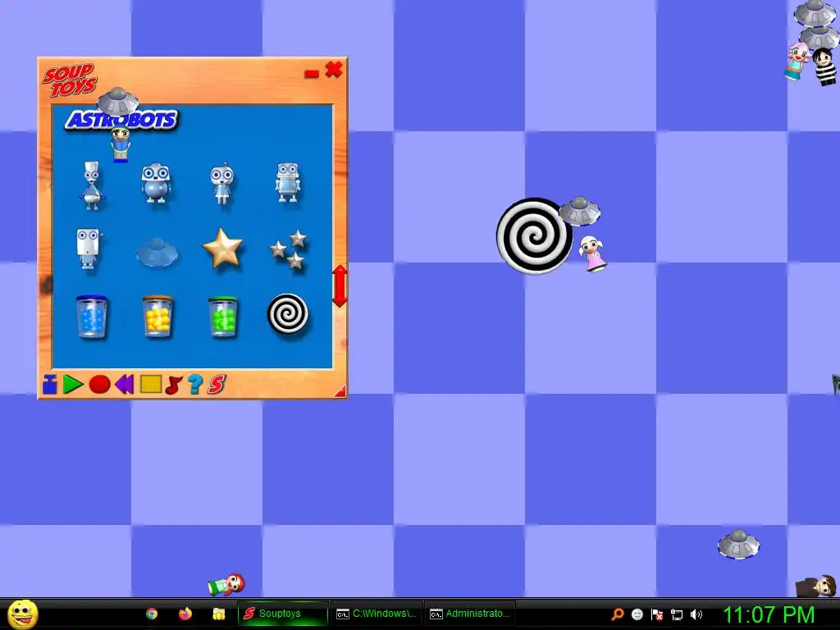Click the flag with red X tray icon
This screenshot has height=630, width=840.
pos(657,614)
